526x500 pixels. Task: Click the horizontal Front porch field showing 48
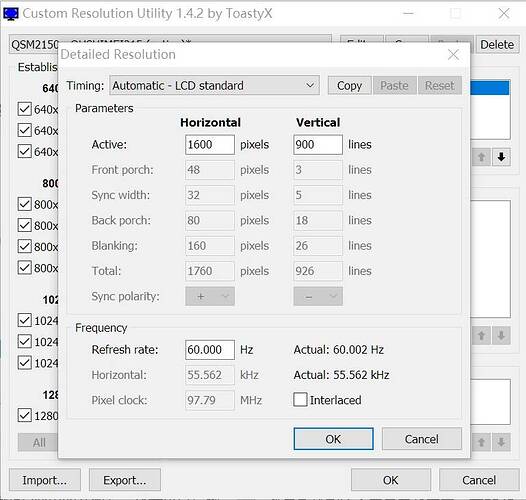(x=210, y=170)
